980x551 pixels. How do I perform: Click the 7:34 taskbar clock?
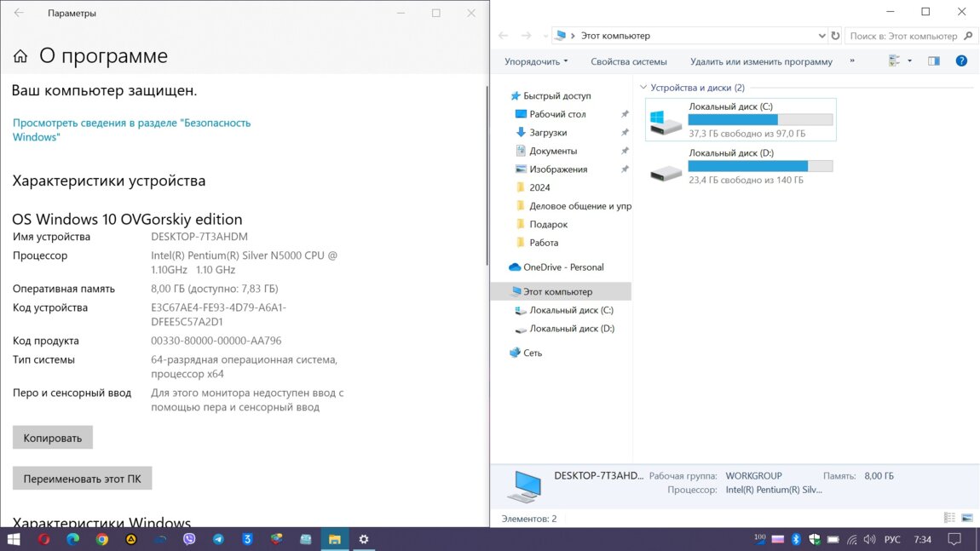(x=923, y=539)
